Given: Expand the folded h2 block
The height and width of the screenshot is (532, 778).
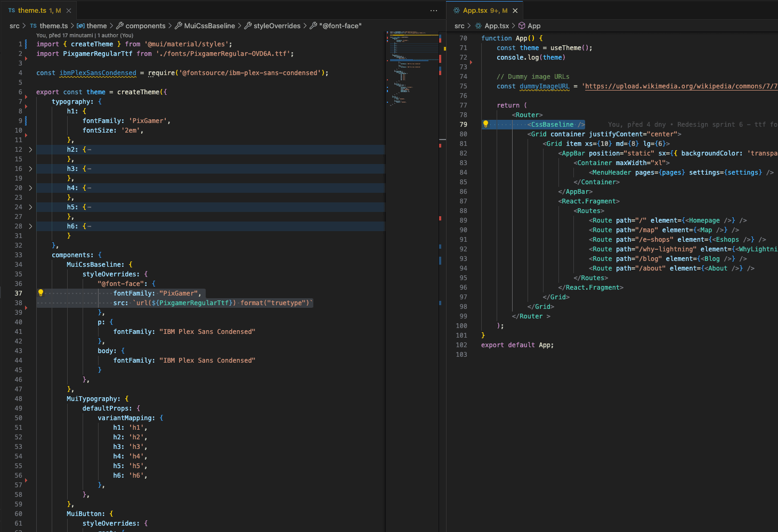Looking at the screenshot, I should pyautogui.click(x=30, y=150).
